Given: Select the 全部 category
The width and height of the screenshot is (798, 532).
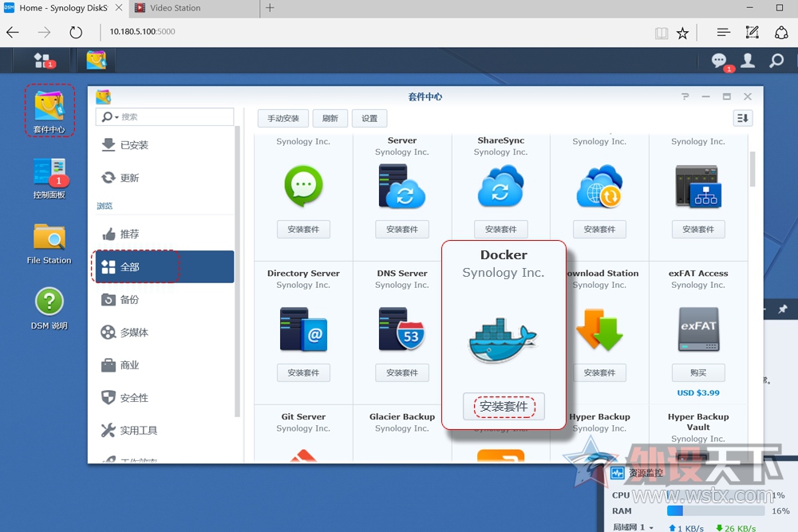Looking at the screenshot, I should [x=164, y=266].
